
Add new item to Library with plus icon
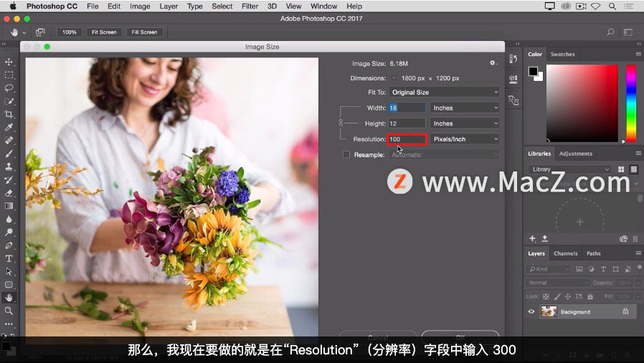click(532, 239)
